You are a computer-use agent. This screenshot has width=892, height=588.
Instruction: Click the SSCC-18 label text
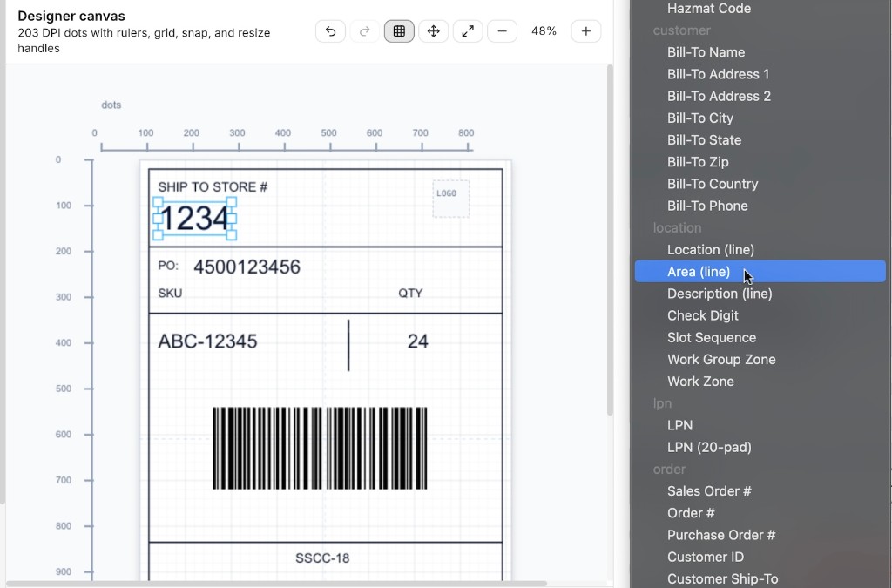coord(322,558)
